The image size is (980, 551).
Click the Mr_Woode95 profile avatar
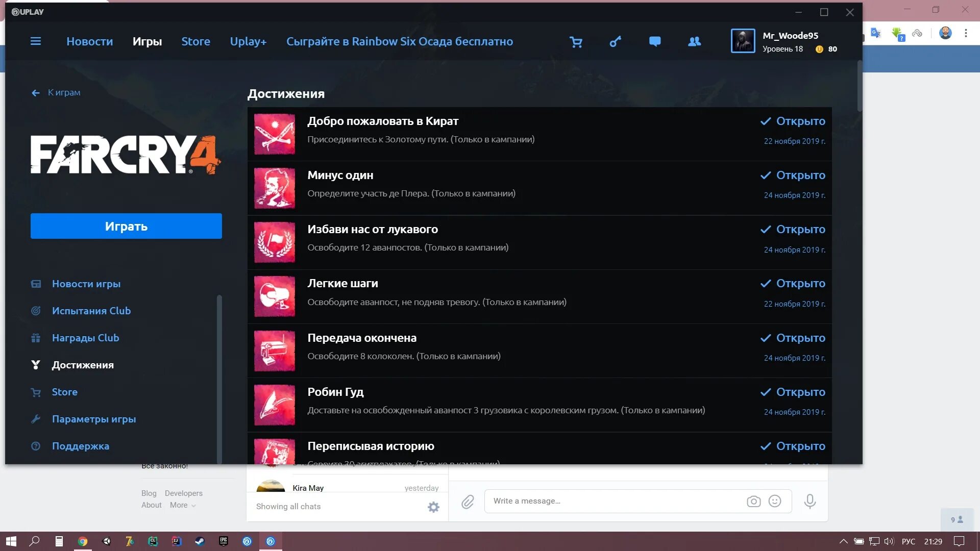pyautogui.click(x=743, y=41)
